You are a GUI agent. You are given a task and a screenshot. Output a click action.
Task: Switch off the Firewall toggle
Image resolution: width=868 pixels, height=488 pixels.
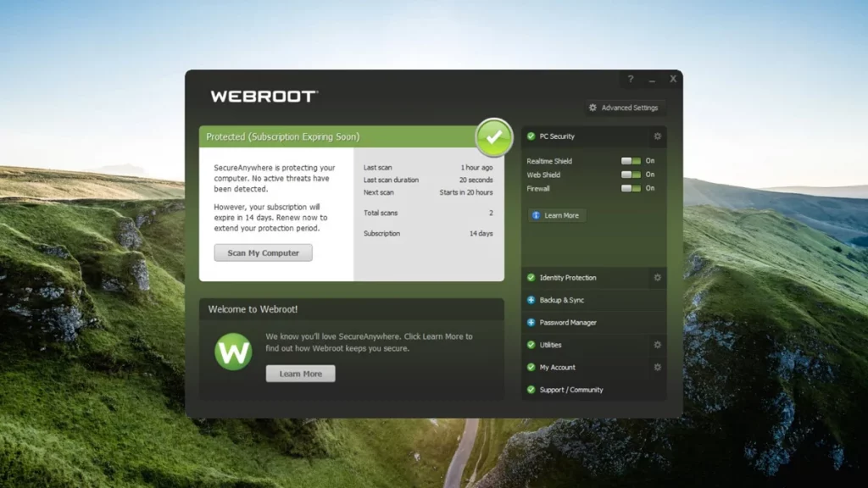point(631,189)
